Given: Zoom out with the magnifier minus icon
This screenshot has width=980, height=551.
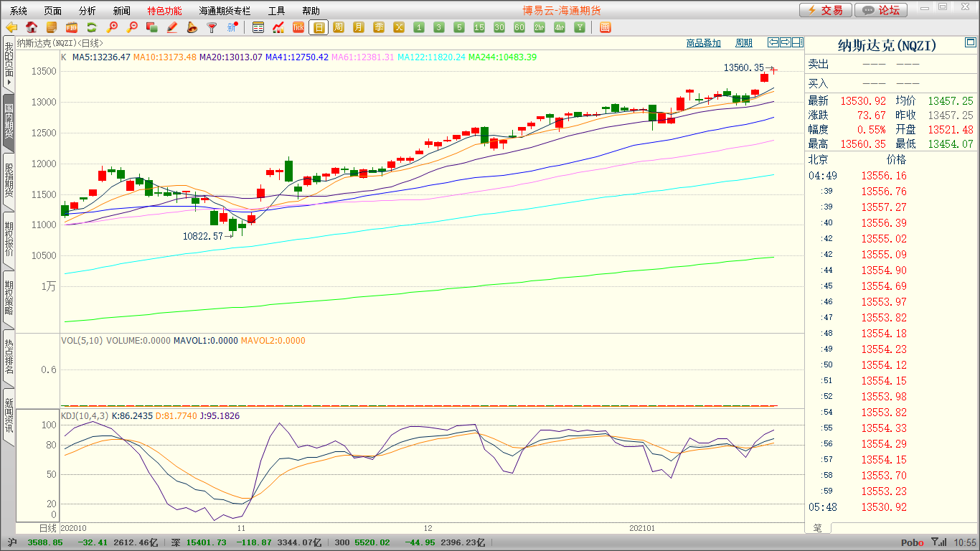Looking at the screenshot, I should pos(132,27).
